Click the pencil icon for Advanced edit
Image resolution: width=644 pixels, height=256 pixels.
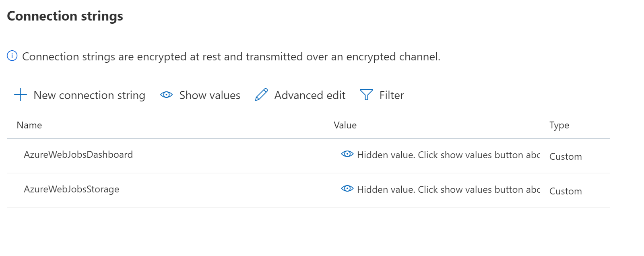click(261, 95)
